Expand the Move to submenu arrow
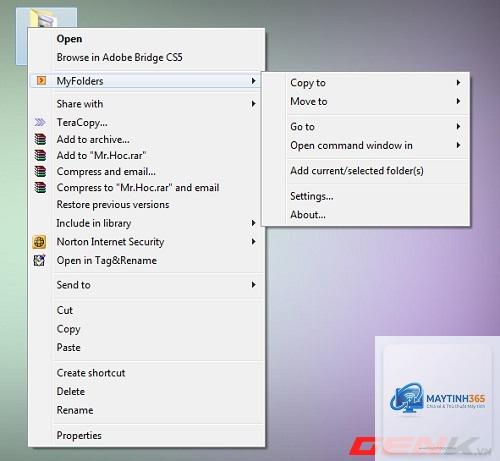 (x=459, y=101)
